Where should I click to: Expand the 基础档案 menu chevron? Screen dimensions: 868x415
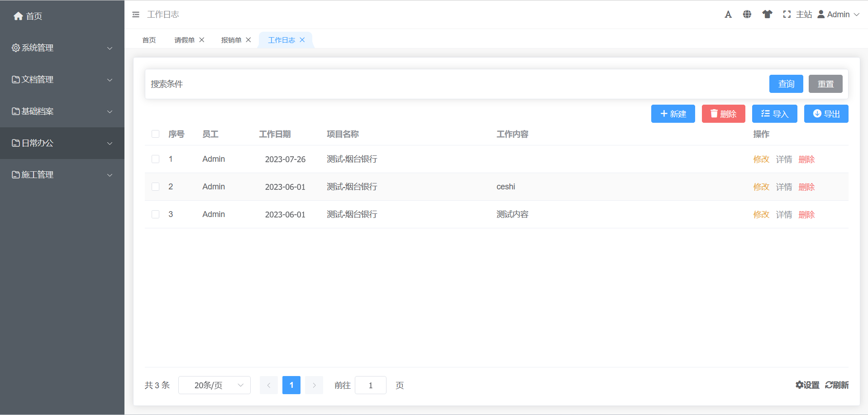(x=110, y=111)
